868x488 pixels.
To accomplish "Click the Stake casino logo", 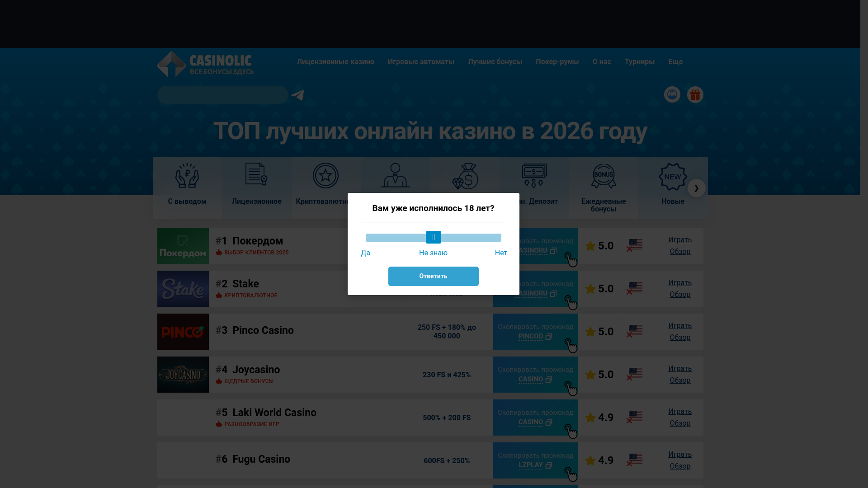I will (x=183, y=289).
